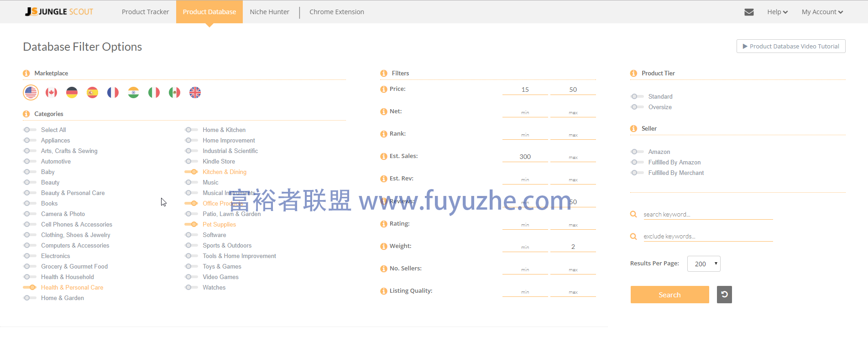Toggle the Select All categories switch
This screenshot has height=343, width=868.
(x=30, y=130)
